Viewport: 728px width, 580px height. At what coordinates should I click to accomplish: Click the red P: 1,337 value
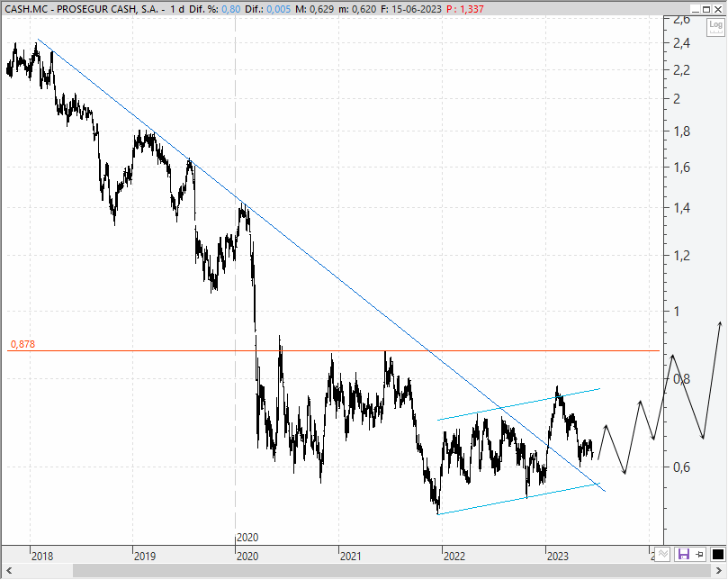pyautogui.click(x=465, y=9)
